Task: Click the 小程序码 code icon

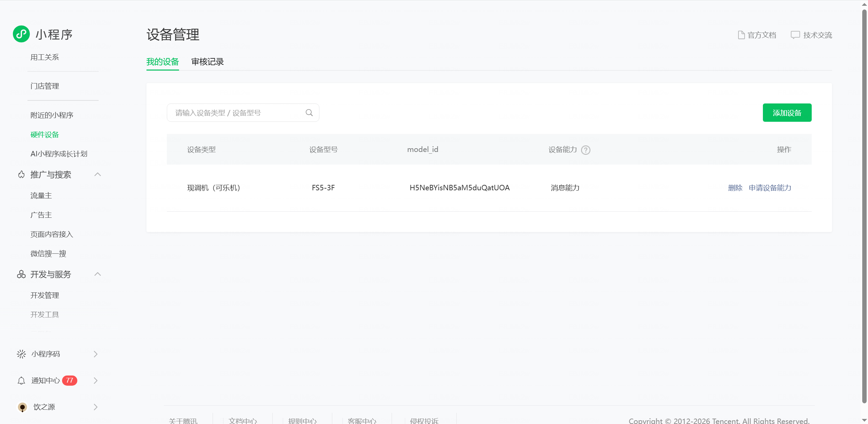Action: click(x=21, y=354)
